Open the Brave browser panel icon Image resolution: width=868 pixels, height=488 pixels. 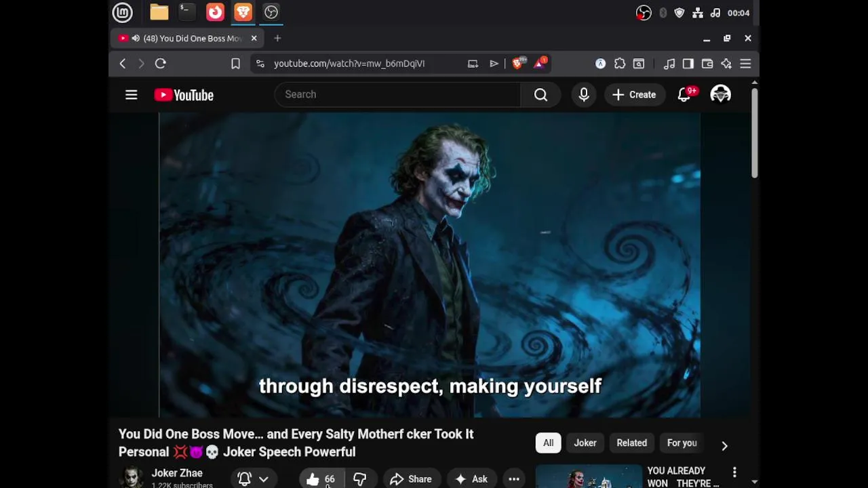[243, 12]
